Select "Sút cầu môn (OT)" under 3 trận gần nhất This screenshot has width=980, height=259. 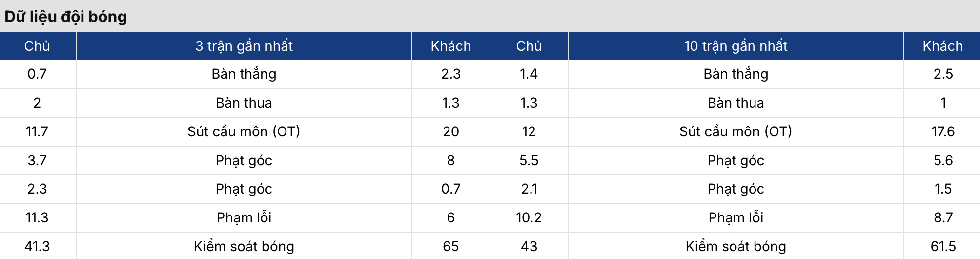(x=244, y=131)
